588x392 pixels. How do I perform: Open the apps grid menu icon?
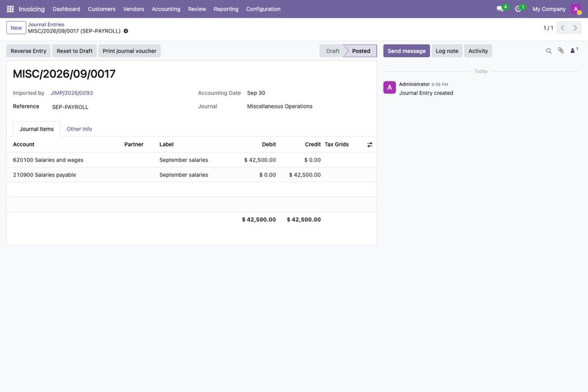(x=10, y=9)
